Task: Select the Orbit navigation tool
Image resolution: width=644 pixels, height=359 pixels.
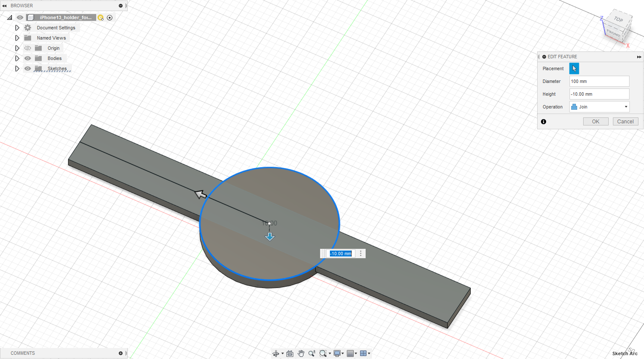Action: 276,353
